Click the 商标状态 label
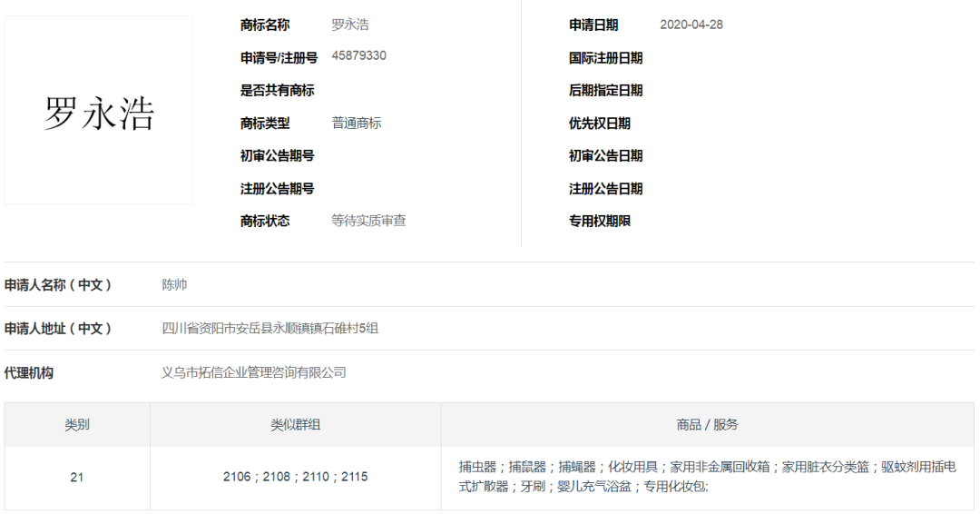The image size is (980, 514). coord(265,221)
